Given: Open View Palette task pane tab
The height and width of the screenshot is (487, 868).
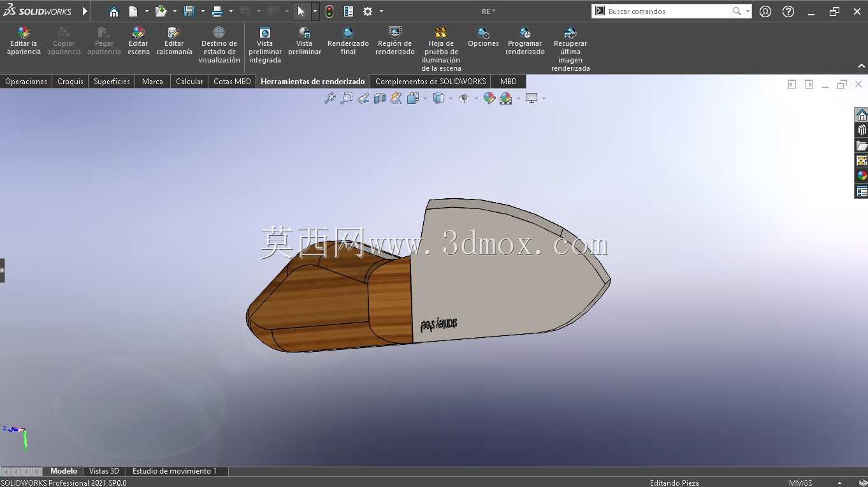Looking at the screenshot, I should [862, 161].
